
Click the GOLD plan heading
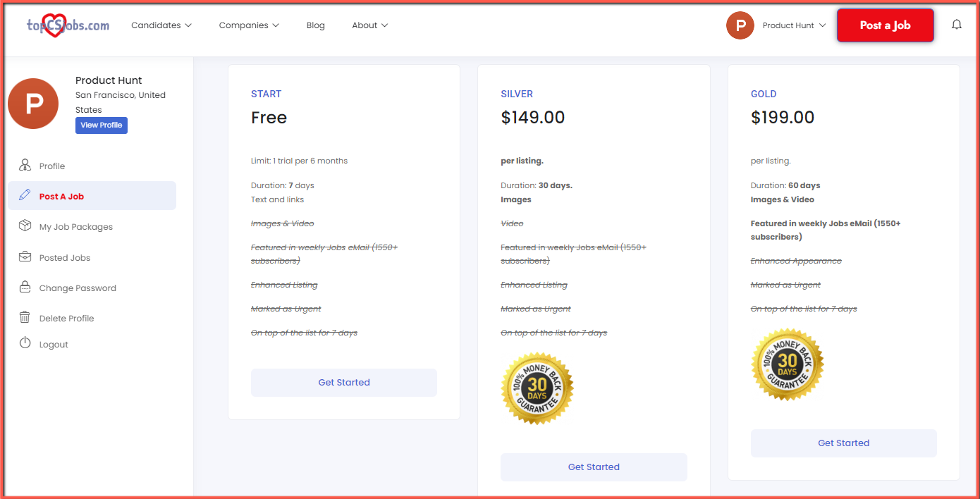click(764, 94)
